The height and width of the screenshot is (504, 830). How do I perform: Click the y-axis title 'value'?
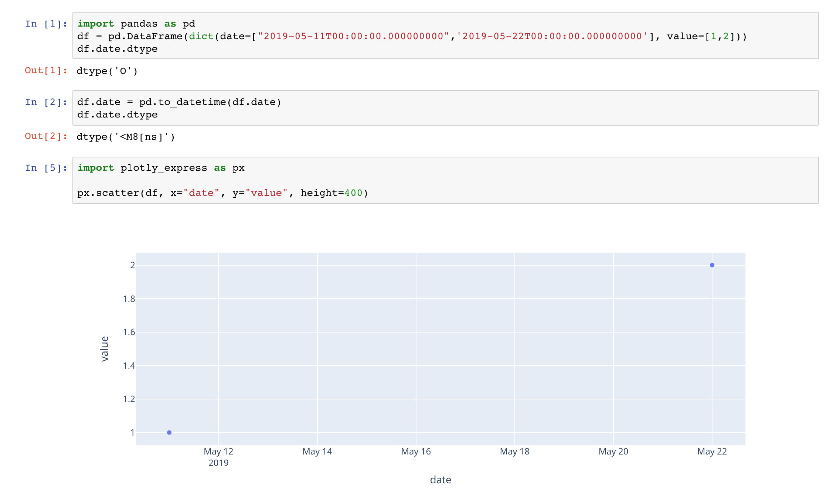coord(105,348)
